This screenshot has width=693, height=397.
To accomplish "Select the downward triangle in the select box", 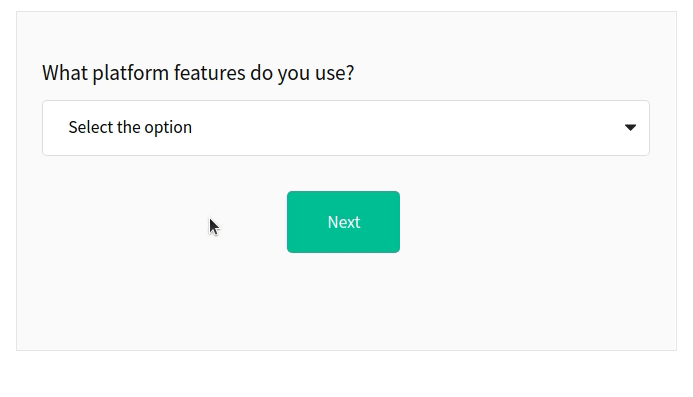I will pos(630,128).
